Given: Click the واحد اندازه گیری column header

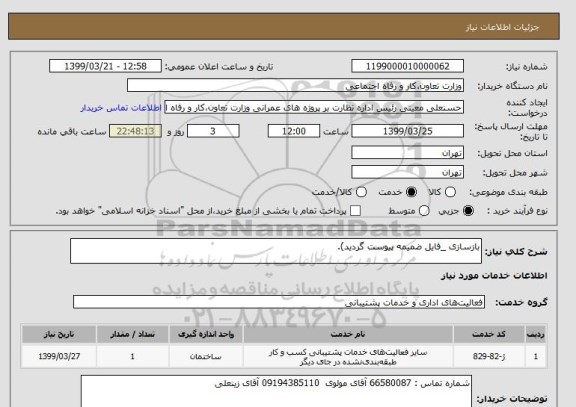Looking at the screenshot, I should (206, 334).
